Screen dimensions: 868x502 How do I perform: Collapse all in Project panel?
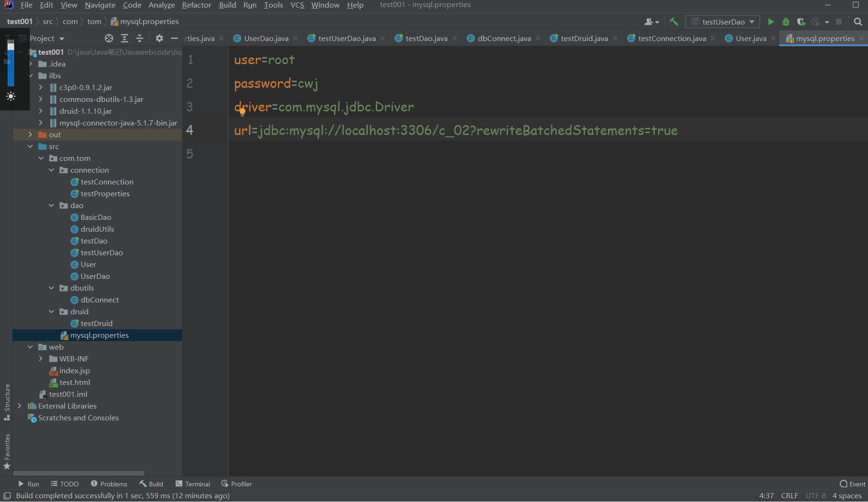coord(140,38)
